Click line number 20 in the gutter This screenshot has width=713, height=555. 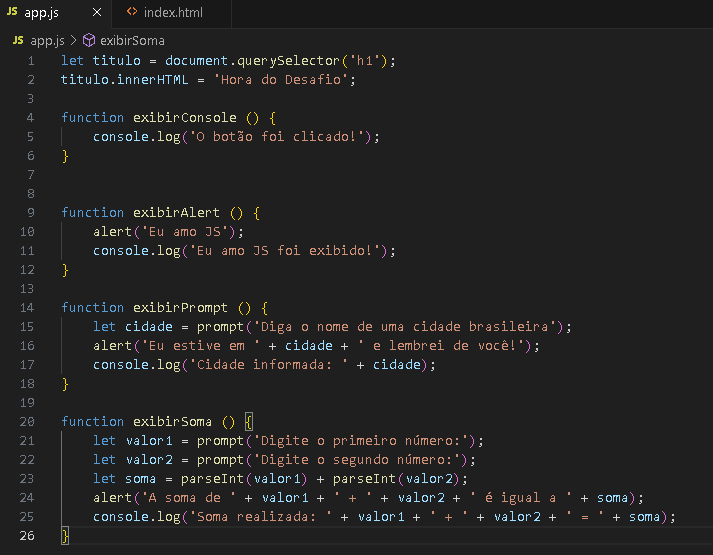[x=27, y=422]
